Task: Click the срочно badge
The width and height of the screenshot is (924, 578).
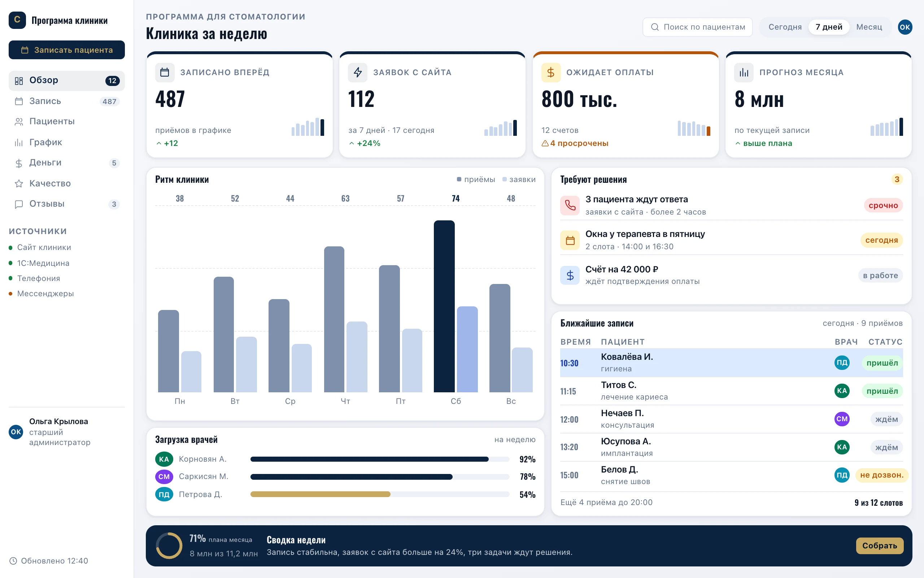Action: (x=883, y=206)
